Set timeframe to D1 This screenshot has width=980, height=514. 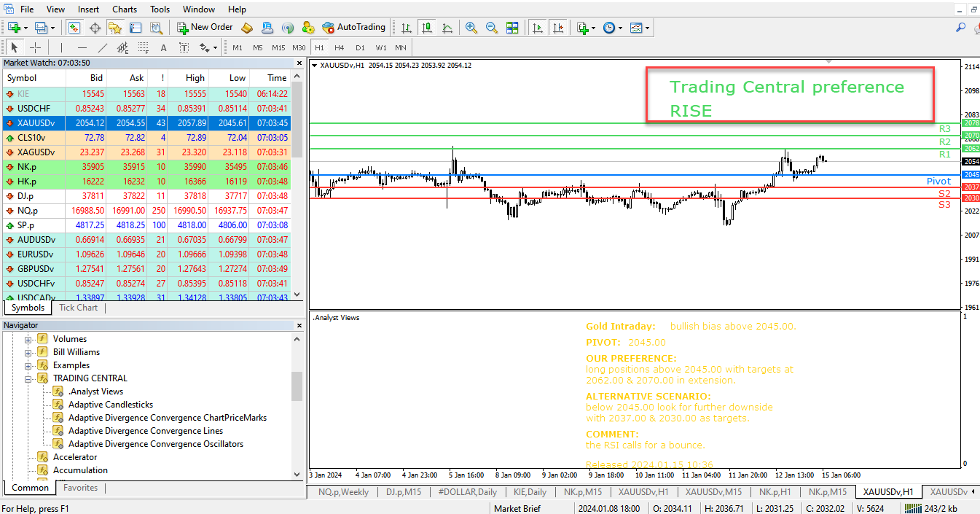(x=360, y=47)
